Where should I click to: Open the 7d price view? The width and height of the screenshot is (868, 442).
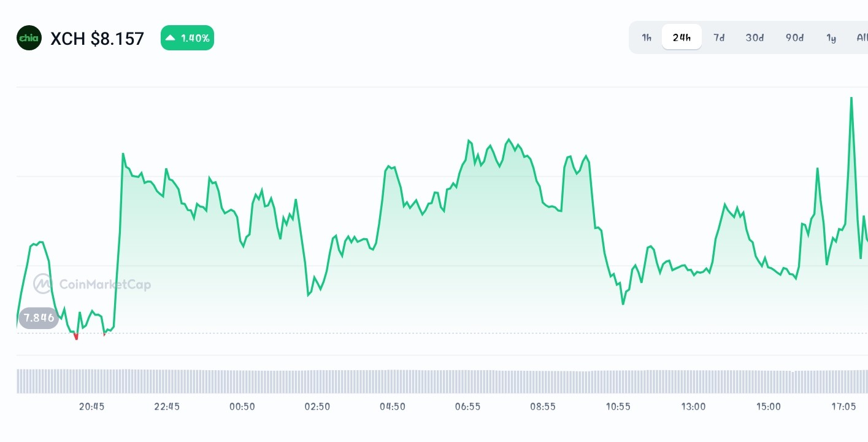[x=719, y=37]
